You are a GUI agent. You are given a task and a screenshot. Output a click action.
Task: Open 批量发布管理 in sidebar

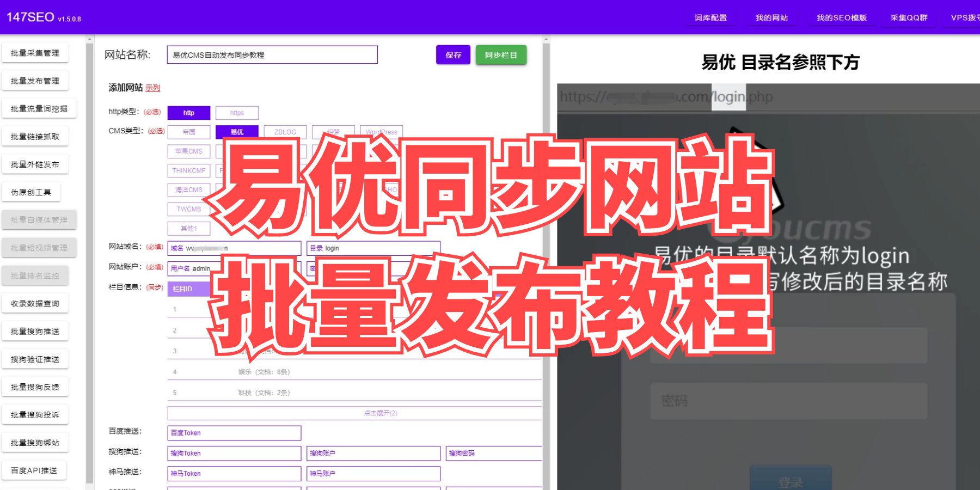point(35,81)
